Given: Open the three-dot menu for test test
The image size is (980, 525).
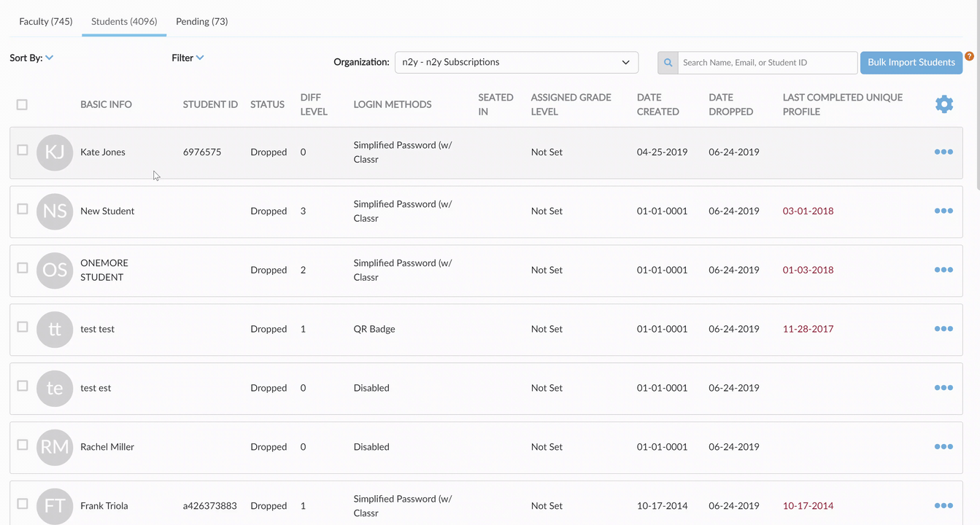Looking at the screenshot, I should coord(944,329).
